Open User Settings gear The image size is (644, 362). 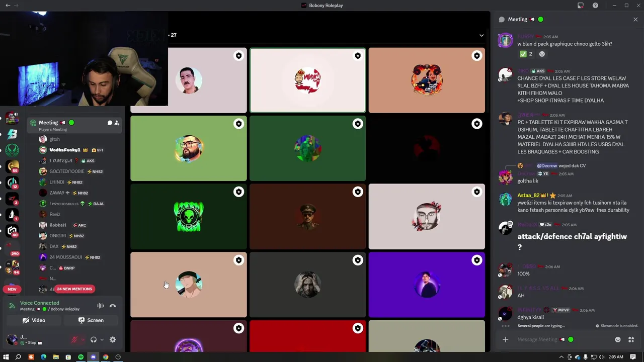click(113, 340)
